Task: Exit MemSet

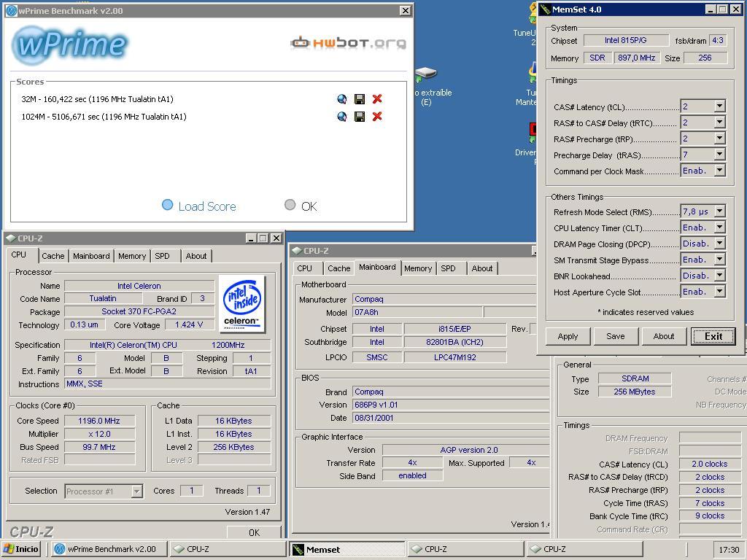Action: [x=713, y=336]
